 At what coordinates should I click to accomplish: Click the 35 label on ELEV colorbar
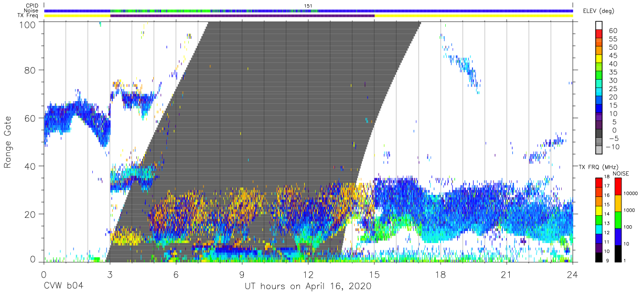613,72
